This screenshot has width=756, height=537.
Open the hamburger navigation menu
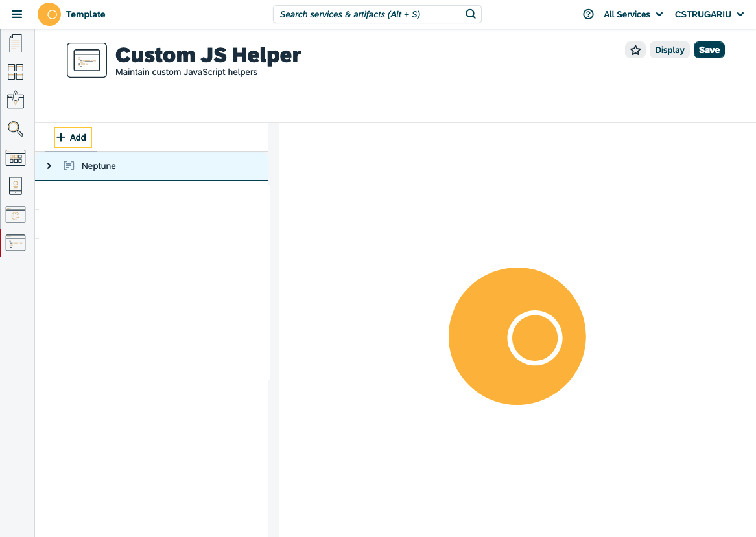[17, 14]
